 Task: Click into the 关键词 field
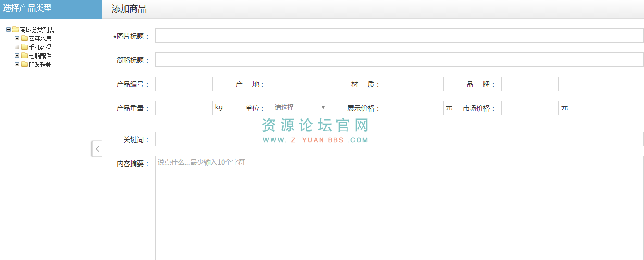(x=399, y=139)
